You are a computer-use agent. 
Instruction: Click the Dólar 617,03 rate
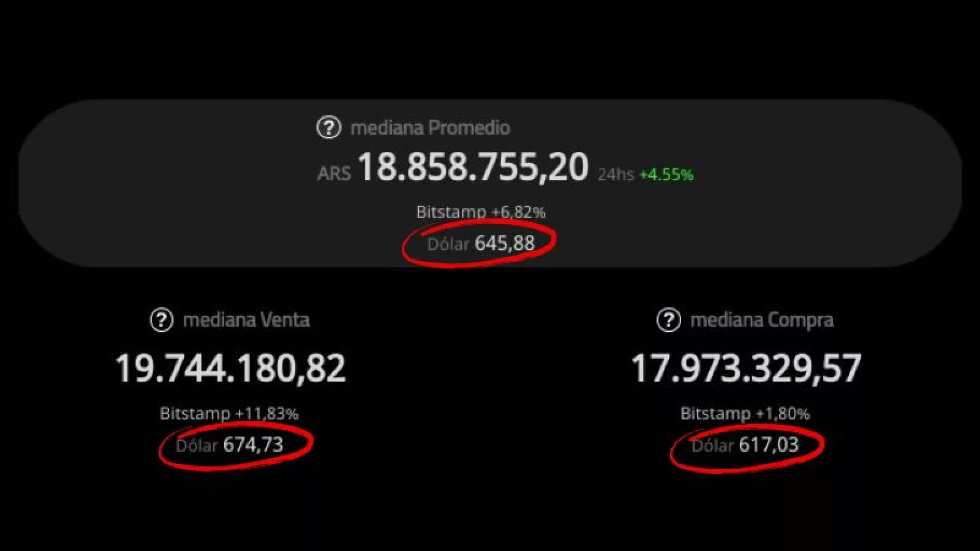coord(745,444)
